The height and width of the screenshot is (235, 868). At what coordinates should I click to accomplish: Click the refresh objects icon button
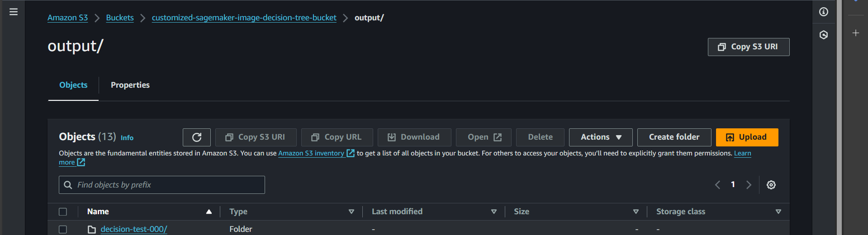pos(197,137)
